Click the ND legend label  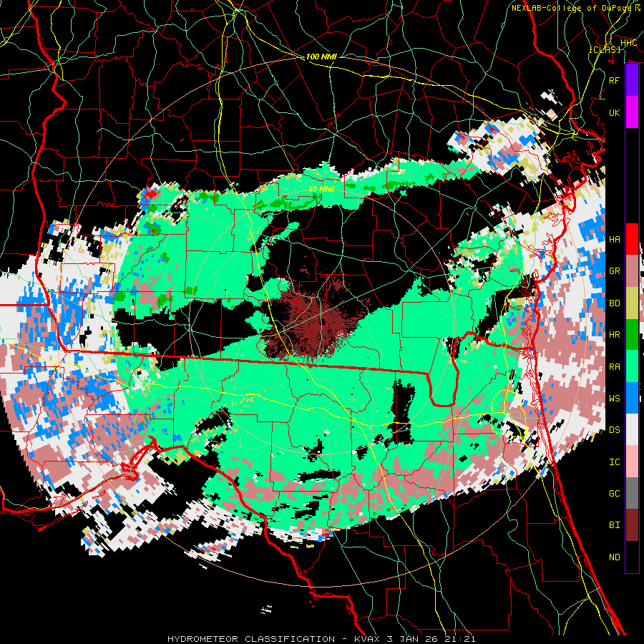coord(614,557)
